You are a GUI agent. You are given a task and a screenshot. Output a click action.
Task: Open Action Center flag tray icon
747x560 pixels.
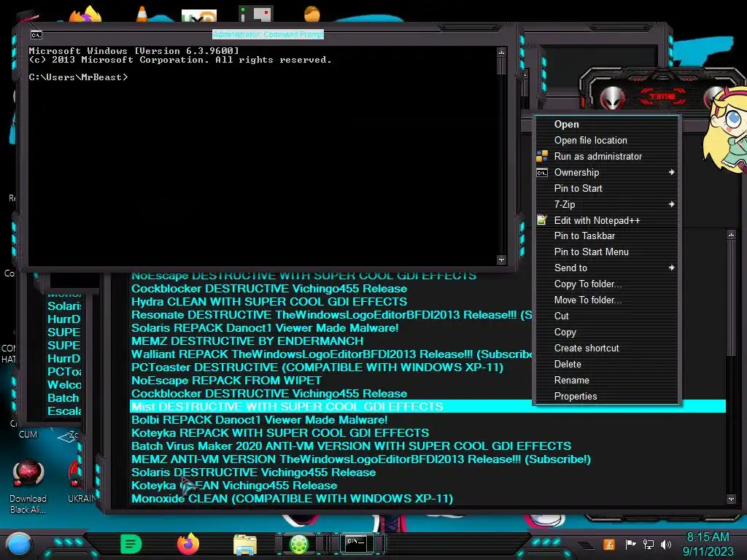tap(630, 544)
